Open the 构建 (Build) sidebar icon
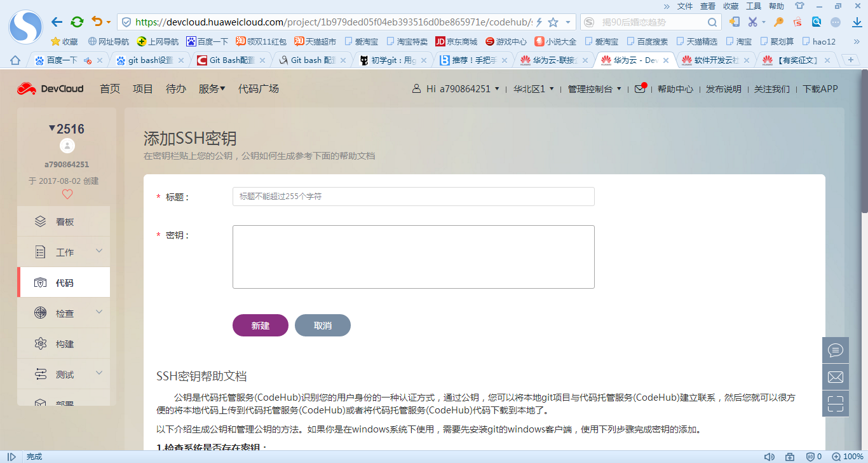The width and height of the screenshot is (868, 463). (x=64, y=343)
